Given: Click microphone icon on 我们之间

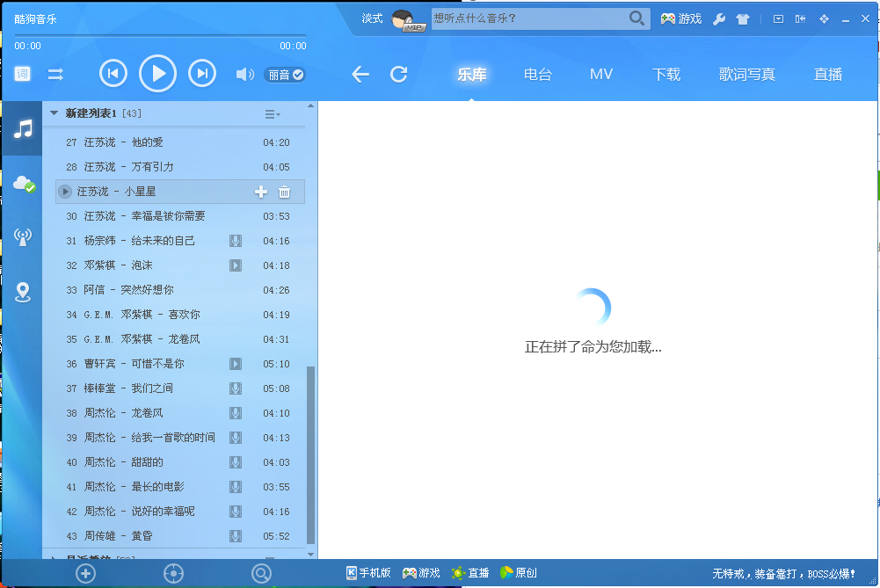Looking at the screenshot, I should tap(236, 388).
